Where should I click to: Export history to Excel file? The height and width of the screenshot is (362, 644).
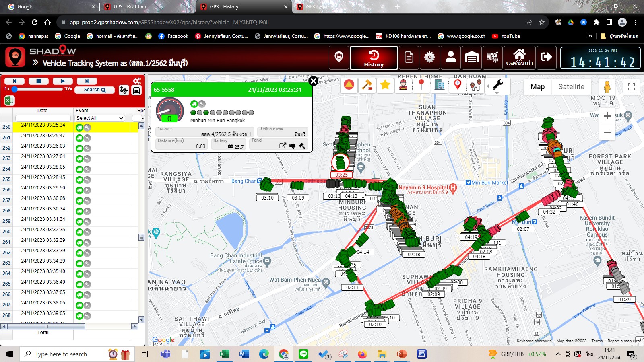coord(9,101)
